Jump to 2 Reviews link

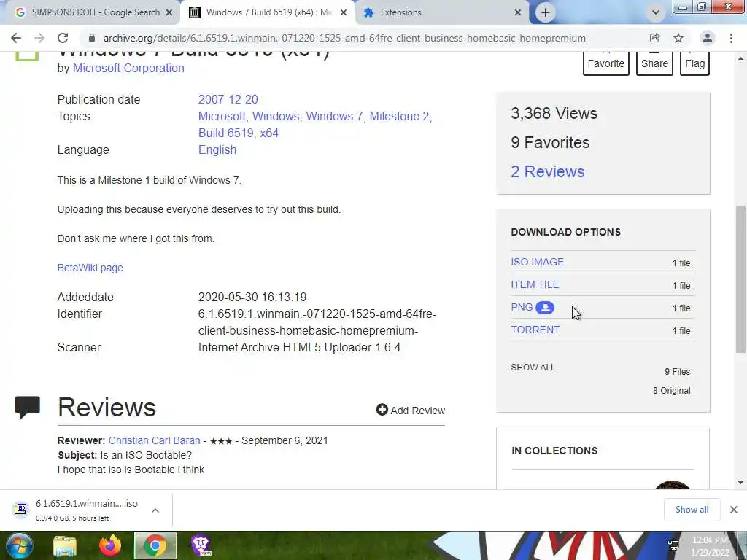pos(547,171)
